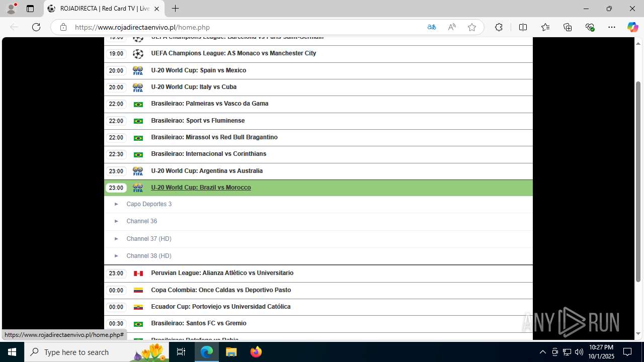Open the tab actions menu icon
The width and height of the screenshot is (644, 362).
(30, 9)
